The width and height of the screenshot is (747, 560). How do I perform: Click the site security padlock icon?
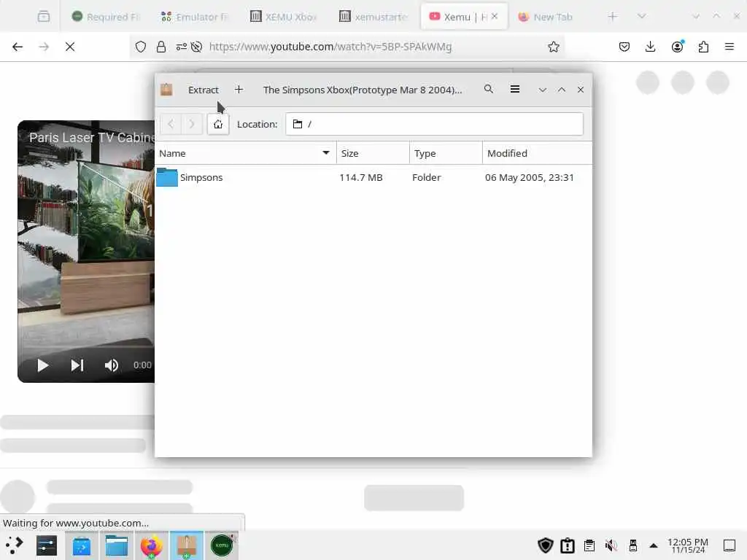coord(161,47)
